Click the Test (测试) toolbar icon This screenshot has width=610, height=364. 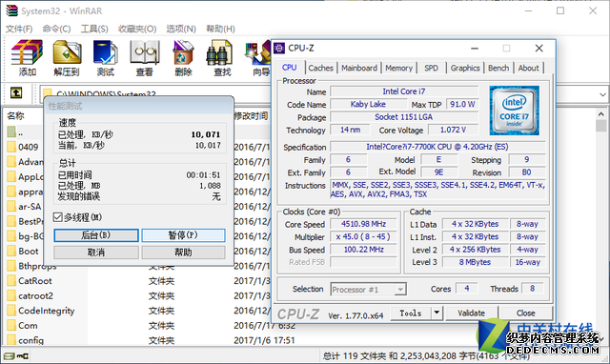[x=105, y=57]
